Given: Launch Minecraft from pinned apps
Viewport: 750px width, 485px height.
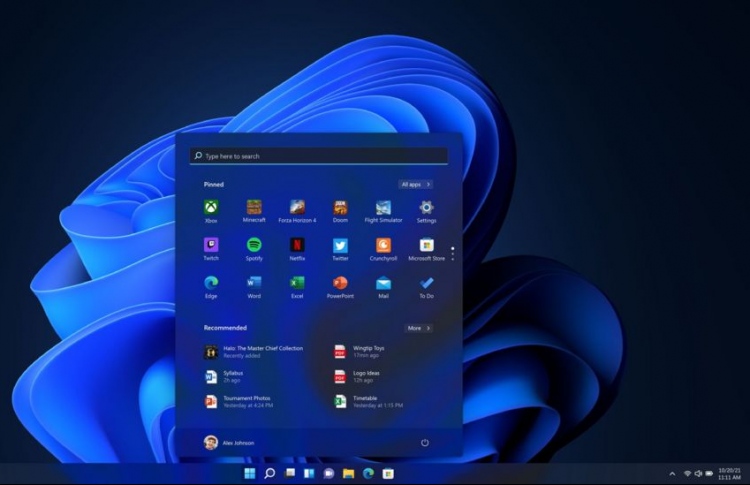Looking at the screenshot, I should (x=254, y=208).
